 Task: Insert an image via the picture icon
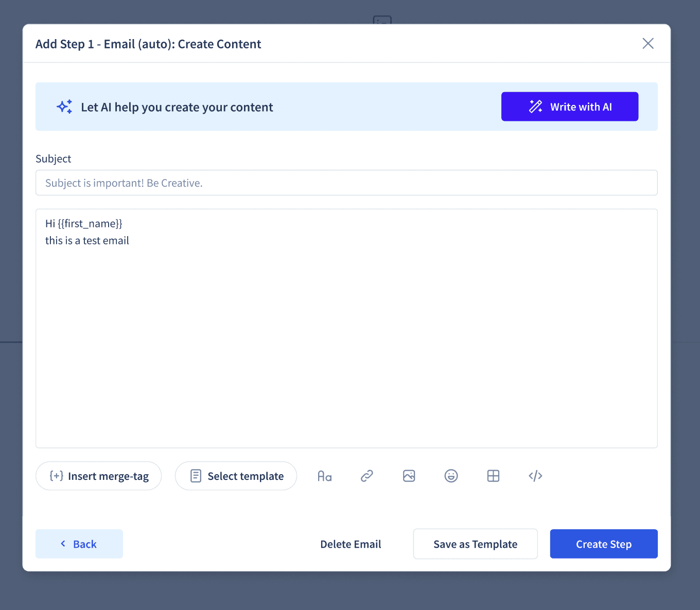coord(409,476)
